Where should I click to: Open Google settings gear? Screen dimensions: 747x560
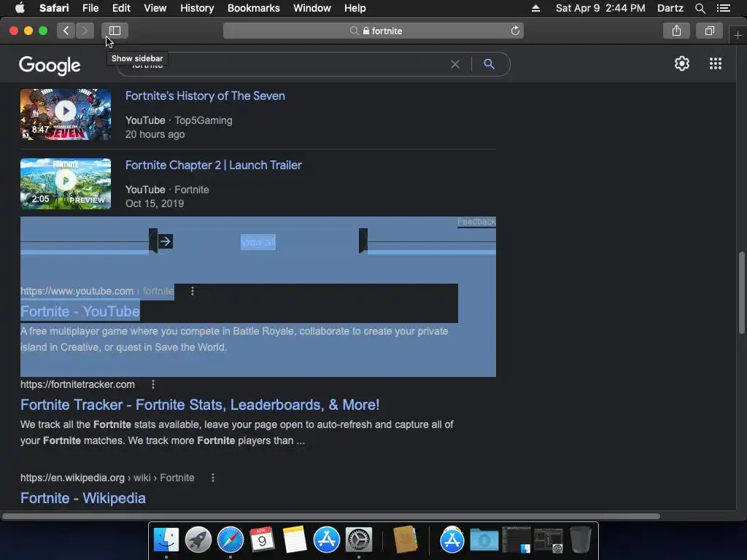(x=682, y=63)
